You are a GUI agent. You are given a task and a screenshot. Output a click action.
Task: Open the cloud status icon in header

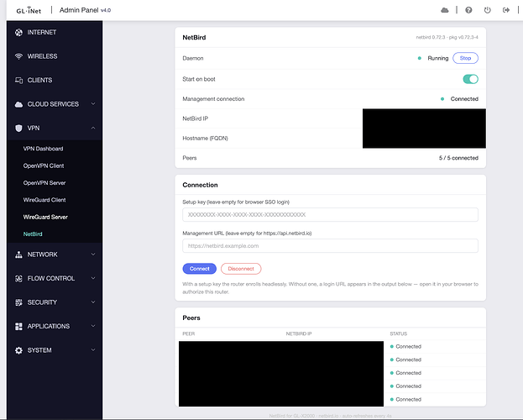coord(445,10)
